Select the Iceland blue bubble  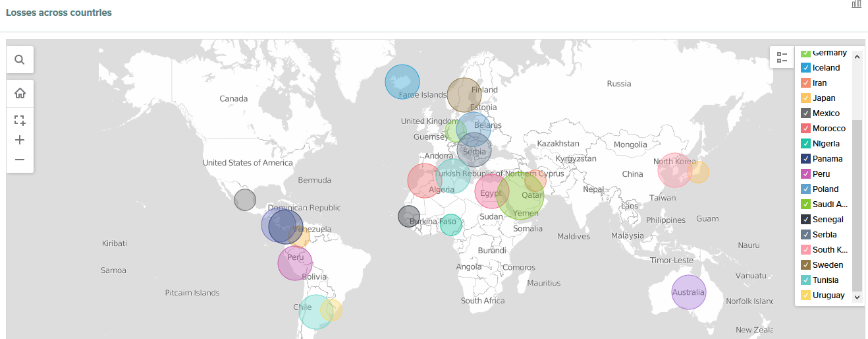click(402, 82)
